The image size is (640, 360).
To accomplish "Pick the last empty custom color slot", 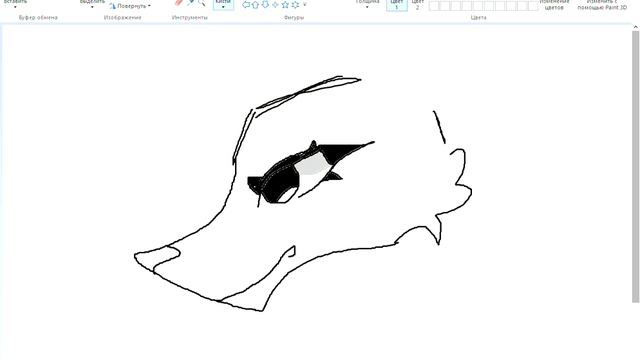I will tap(533, 6).
